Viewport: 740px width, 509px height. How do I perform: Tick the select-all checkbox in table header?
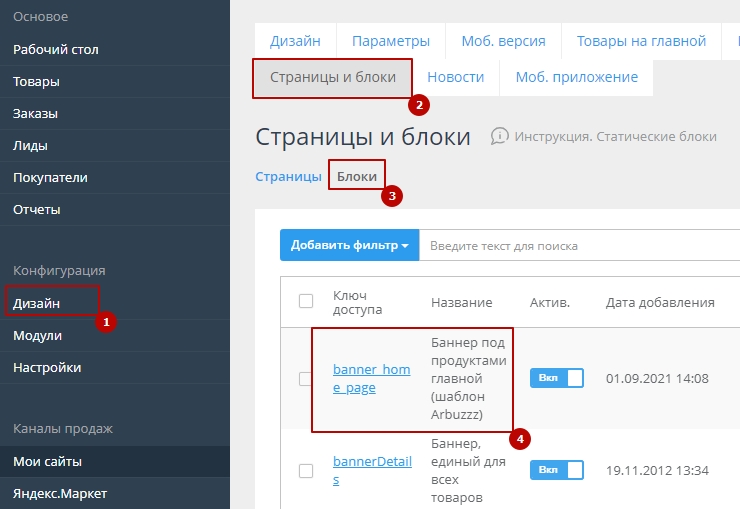[x=306, y=301]
